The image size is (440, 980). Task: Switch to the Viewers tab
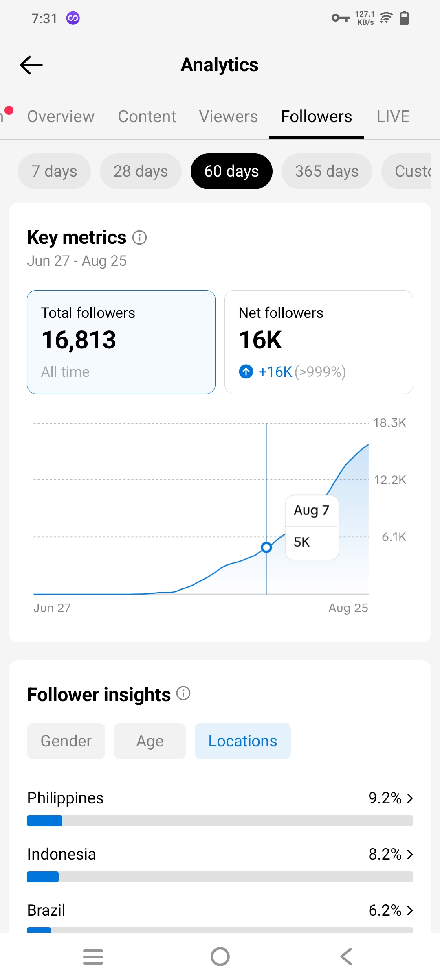pyautogui.click(x=229, y=116)
